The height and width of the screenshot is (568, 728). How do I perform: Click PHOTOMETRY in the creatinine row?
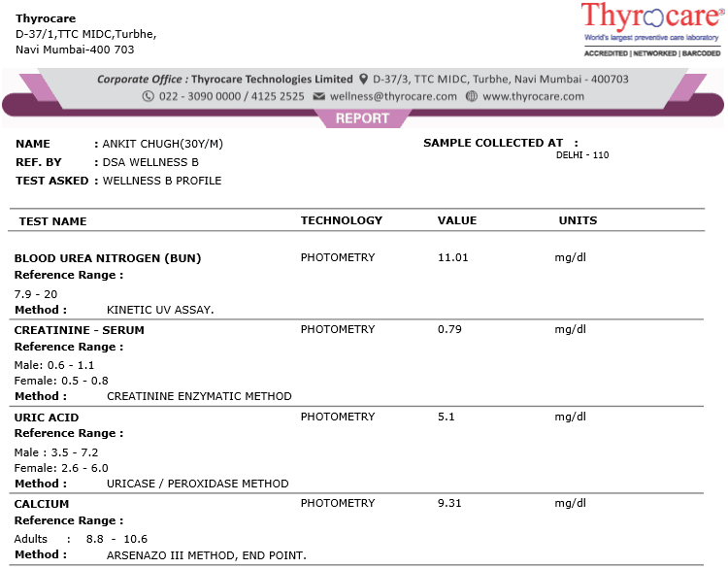tap(338, 330)
